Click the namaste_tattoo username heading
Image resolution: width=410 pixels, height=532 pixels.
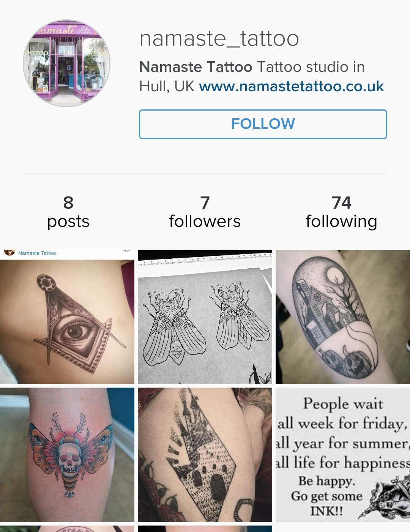click(x=219, y=38)
